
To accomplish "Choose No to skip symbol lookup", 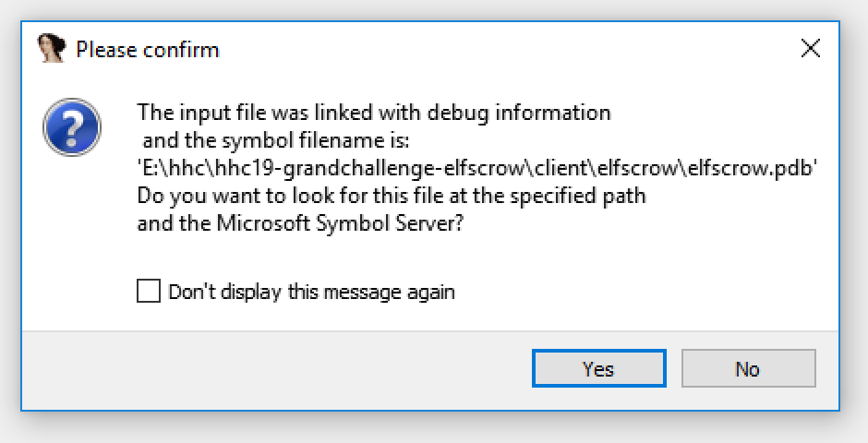I will tap(749, 368).
